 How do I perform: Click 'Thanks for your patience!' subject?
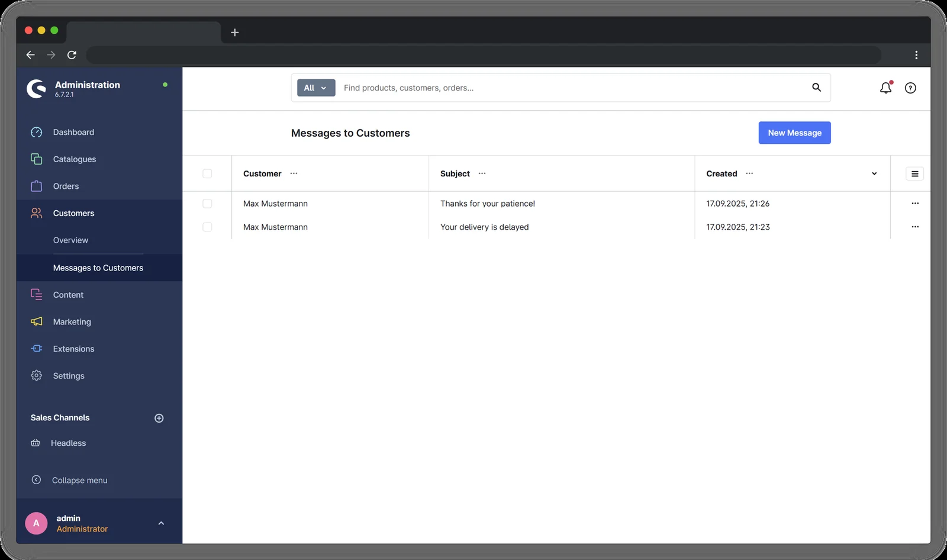pos(488,203)
